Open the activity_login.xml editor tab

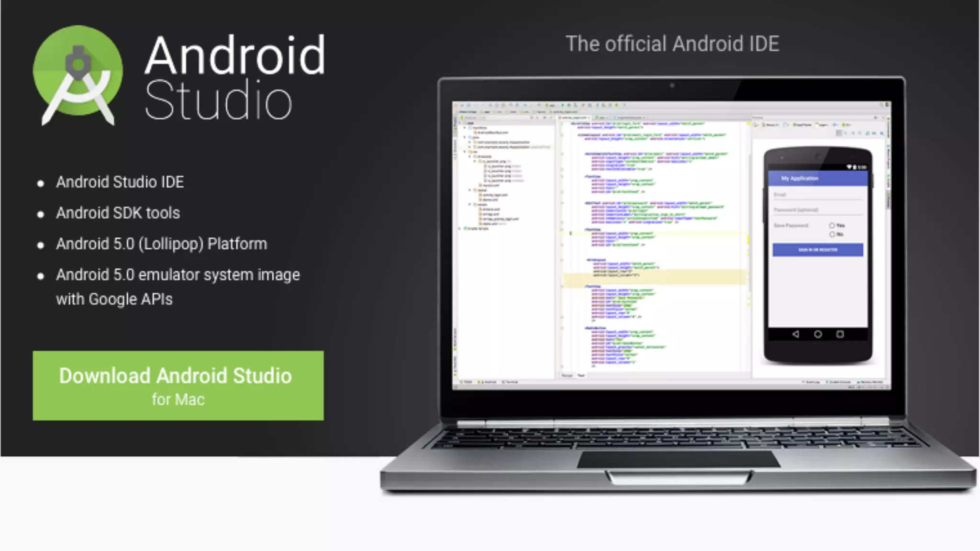click(574, 118)
